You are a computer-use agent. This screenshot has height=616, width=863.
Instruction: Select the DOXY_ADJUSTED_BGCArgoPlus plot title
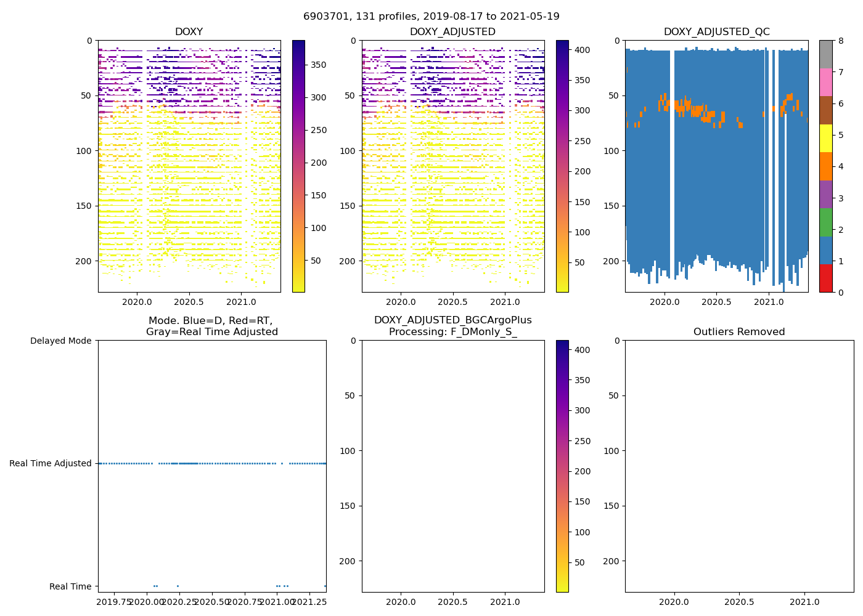pyautogui.click(x=452, y=326)
